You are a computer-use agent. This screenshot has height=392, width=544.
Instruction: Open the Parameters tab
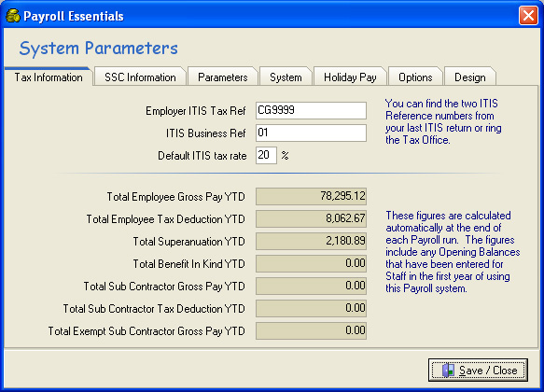pos(223,77)
